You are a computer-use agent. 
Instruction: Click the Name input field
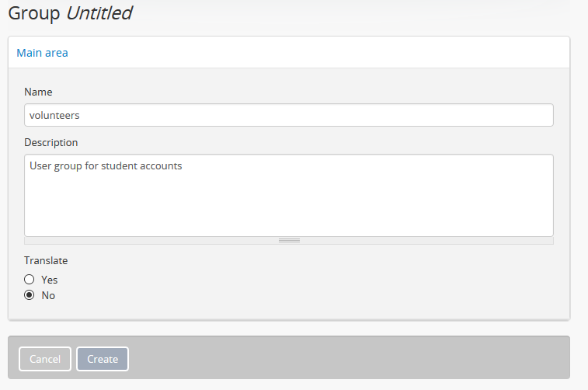tap(288, 115)
